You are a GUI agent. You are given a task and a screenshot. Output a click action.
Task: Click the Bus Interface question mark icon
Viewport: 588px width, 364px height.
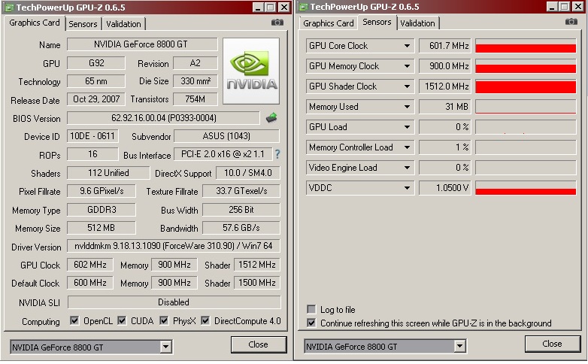pos(277,154)
